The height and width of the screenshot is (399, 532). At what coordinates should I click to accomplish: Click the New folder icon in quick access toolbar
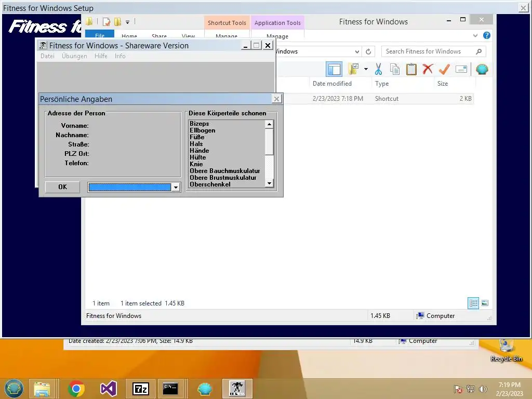pyautogui.click(x=118, y=22)
